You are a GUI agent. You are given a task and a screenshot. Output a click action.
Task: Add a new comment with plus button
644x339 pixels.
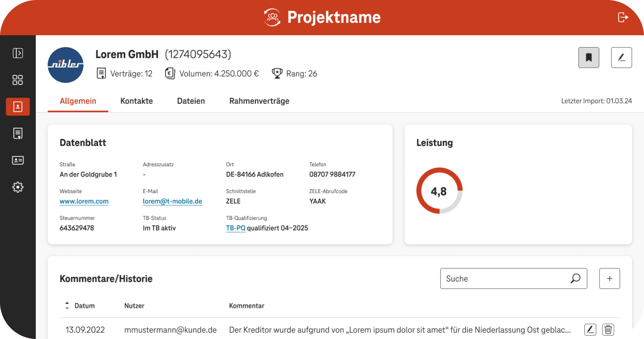click(609, 279)
